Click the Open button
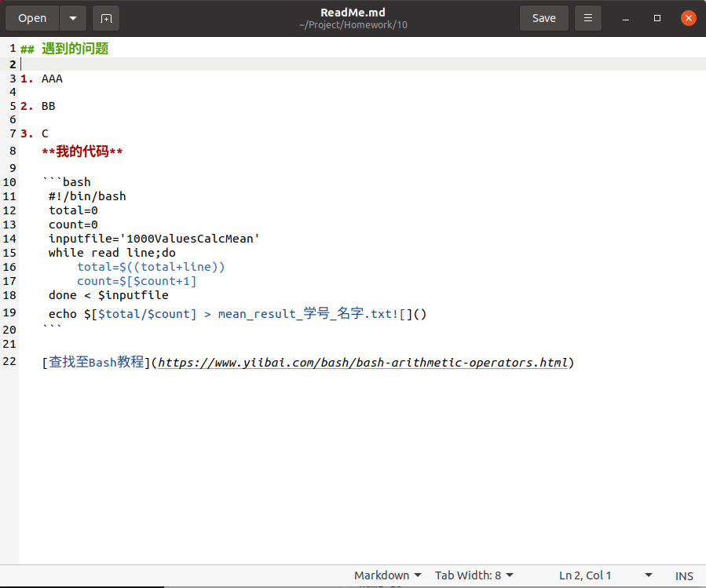 coord(31,17)
